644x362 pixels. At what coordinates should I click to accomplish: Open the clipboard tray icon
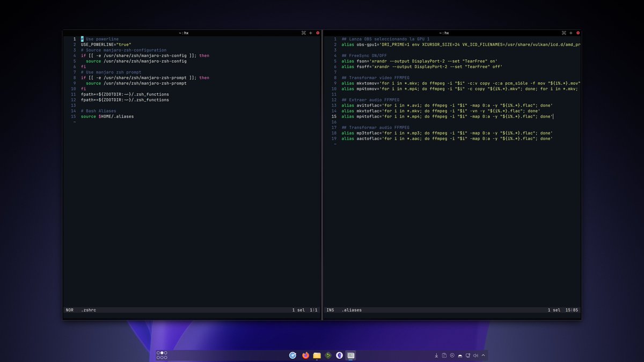click(444, 355)
